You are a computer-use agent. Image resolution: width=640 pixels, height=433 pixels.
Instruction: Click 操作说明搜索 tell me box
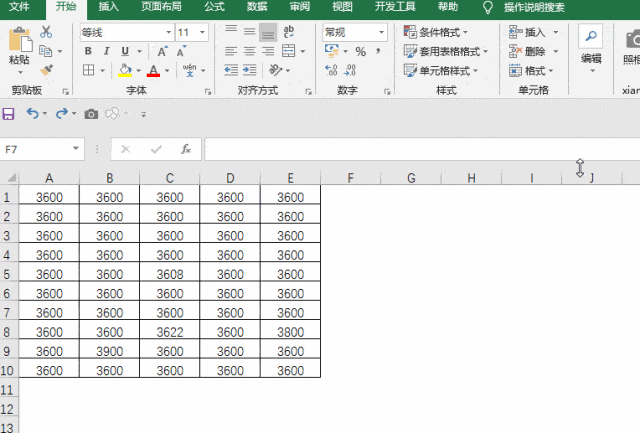[534, 7]
